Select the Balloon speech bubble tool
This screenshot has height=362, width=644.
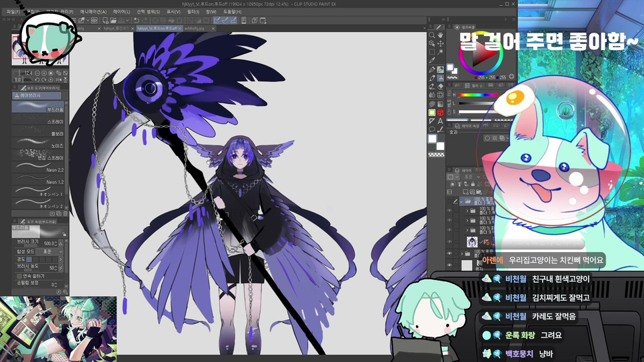[431, 129]
